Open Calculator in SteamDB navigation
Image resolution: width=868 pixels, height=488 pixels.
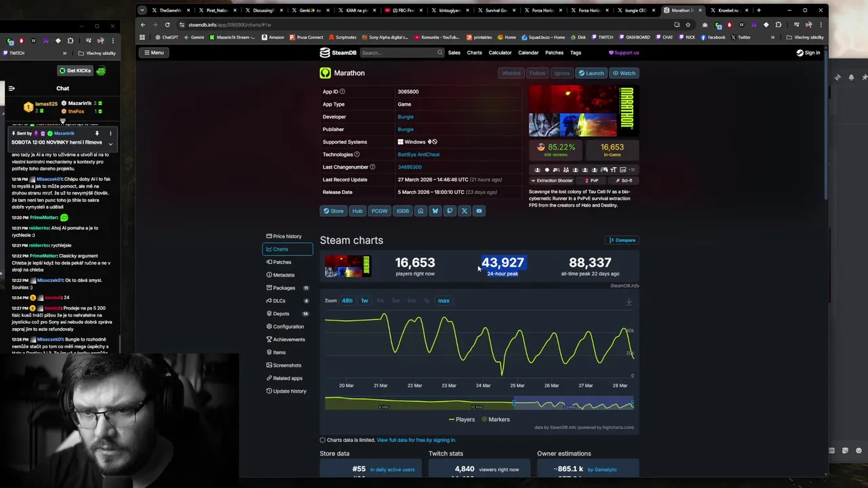coord(500,53)
